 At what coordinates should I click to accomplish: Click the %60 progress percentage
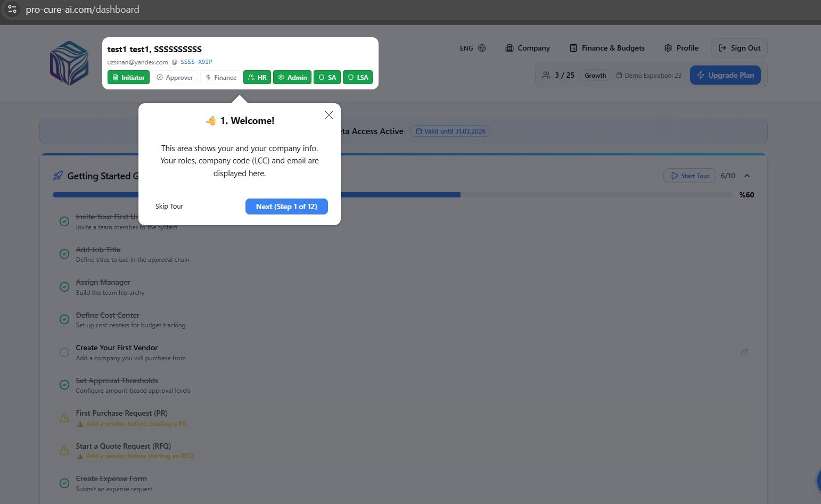(x=746, y=195)
